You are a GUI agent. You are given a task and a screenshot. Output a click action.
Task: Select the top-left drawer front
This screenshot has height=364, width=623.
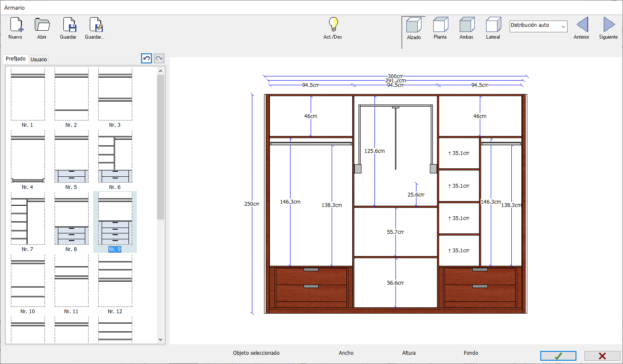311,276
